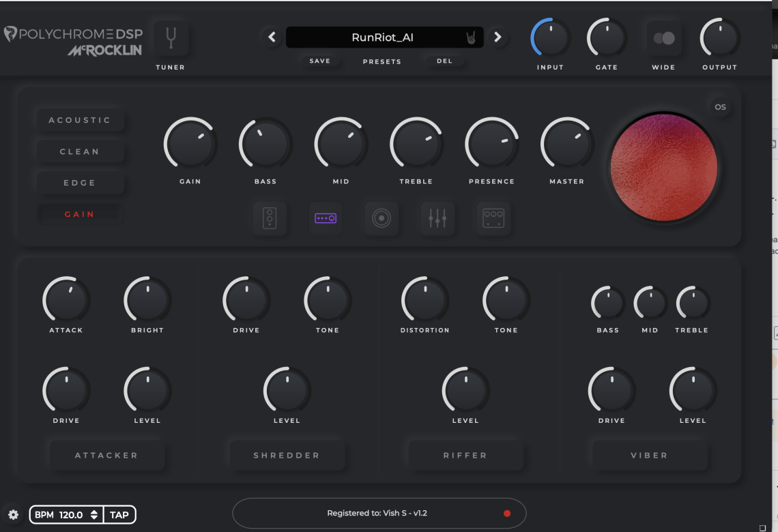Open the effects rack icon

tap(493, 218)
